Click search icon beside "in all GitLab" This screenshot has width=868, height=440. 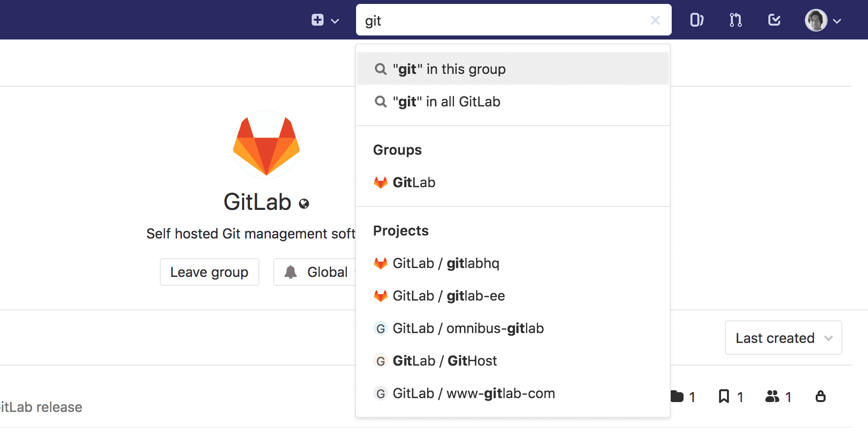point(380,102)
